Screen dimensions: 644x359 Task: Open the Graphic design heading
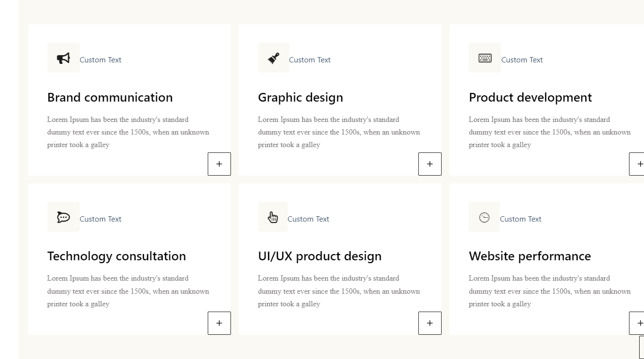coord(300,97)
